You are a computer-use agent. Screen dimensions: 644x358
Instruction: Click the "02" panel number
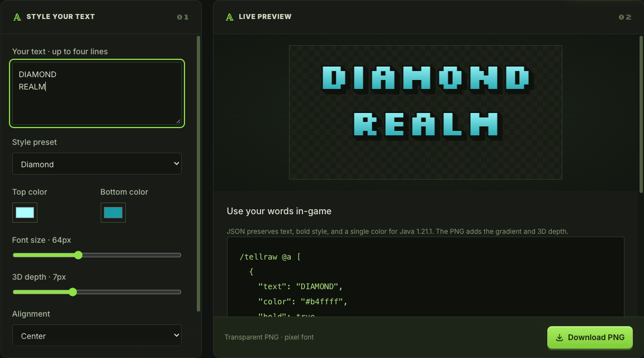click(625, 17)
